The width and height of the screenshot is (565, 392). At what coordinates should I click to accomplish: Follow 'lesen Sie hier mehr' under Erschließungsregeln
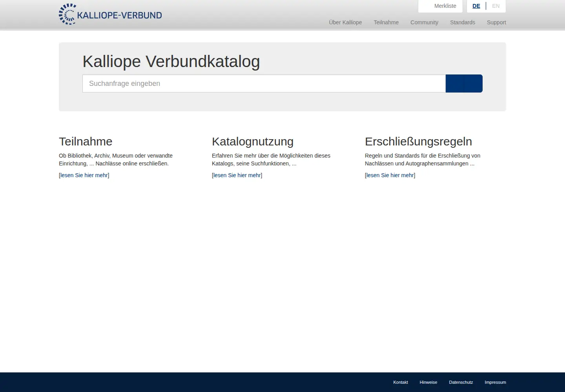[x=390, y=175]
